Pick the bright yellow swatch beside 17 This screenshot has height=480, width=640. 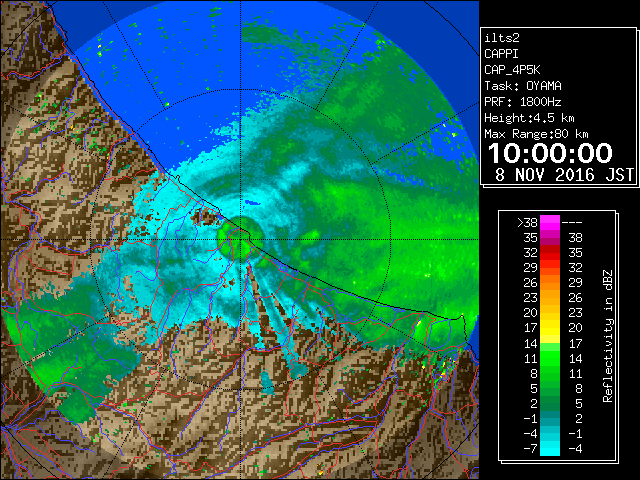coord(550,328)
